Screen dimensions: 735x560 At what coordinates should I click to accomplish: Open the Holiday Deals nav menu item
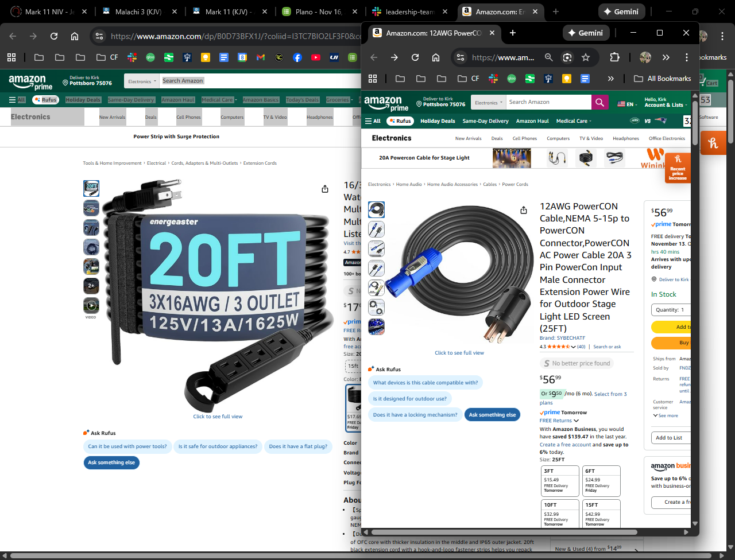437,121
